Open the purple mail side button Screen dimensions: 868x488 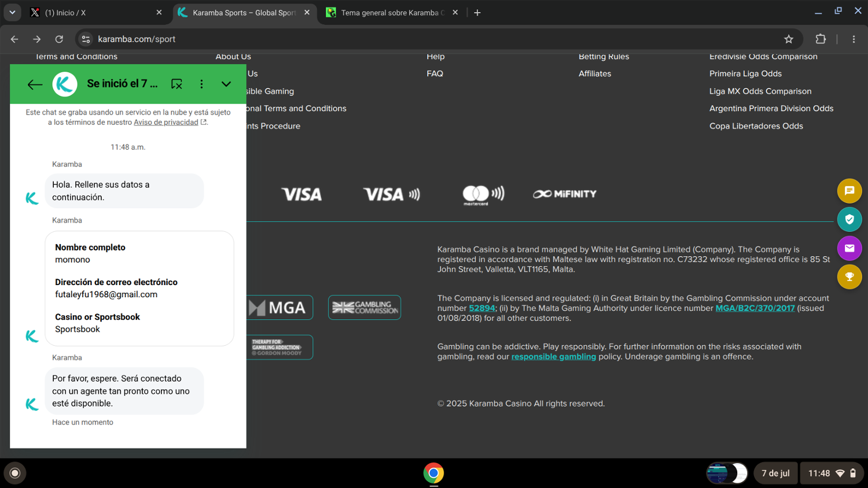pyautogui.click(x=849, y=248)
